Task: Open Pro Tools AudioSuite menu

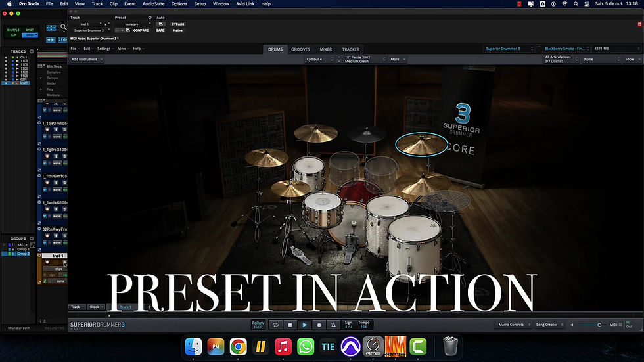Action: 153,4
